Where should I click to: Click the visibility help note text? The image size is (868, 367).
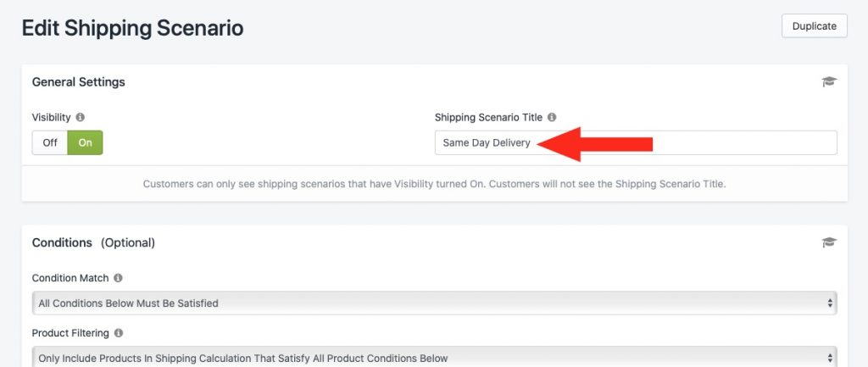pyautogui.click(x=435, y=184)
